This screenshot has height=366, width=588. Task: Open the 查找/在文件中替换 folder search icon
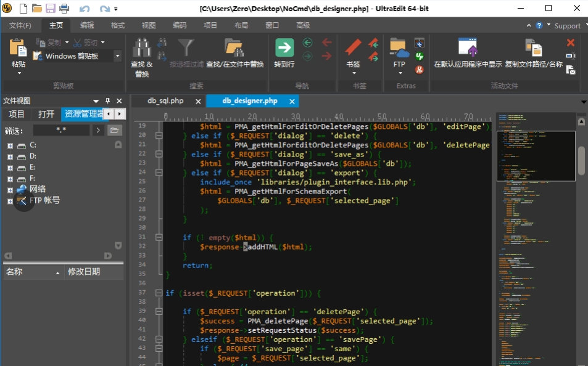234,49
